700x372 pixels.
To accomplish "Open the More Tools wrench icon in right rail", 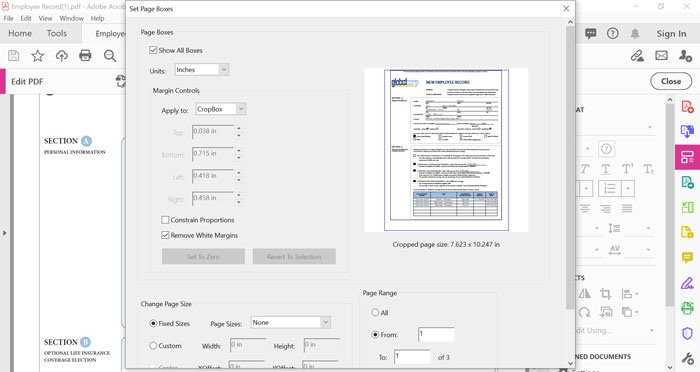I will click(x=688, y=358).
